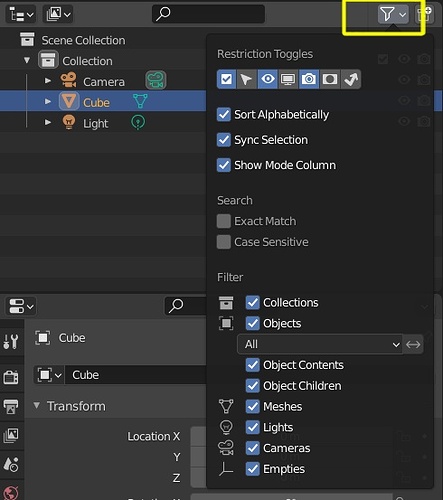Open the All object state filter dropdown

(320, 344)
